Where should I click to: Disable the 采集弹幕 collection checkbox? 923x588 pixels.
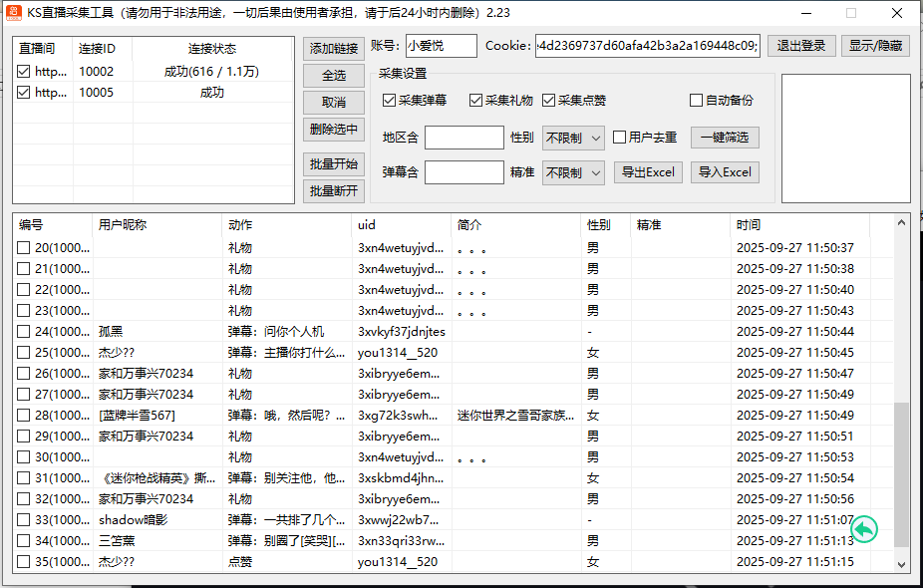(389, 100)
